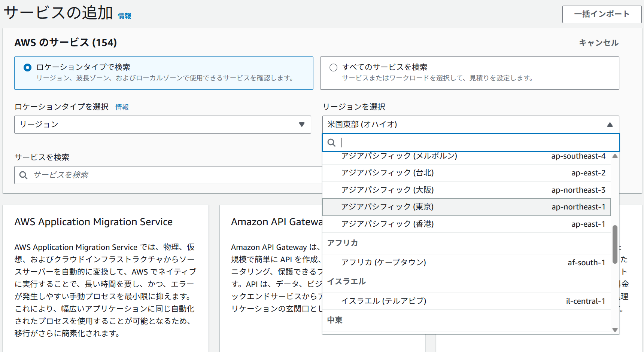The width and height of the screenshot is (644, 352).
Task: Click scroll-down arrow of region list
Action: [x=615, y=330]
